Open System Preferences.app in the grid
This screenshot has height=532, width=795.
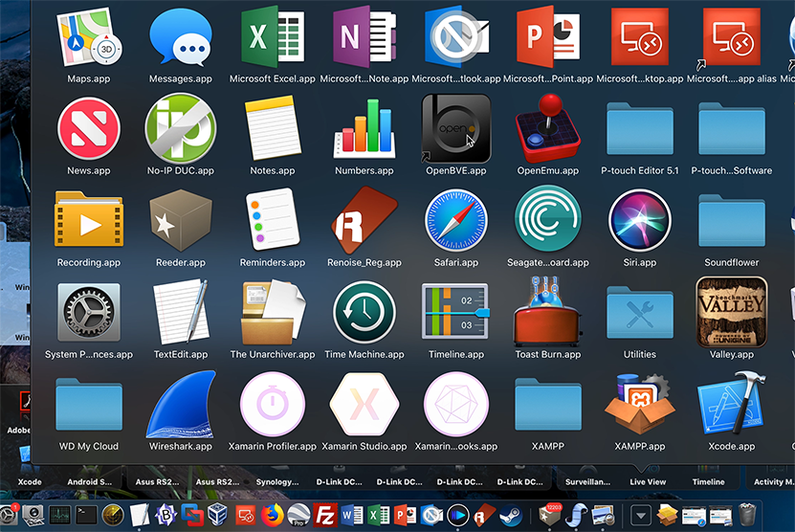pyautogui.click(x=89, y=312)
